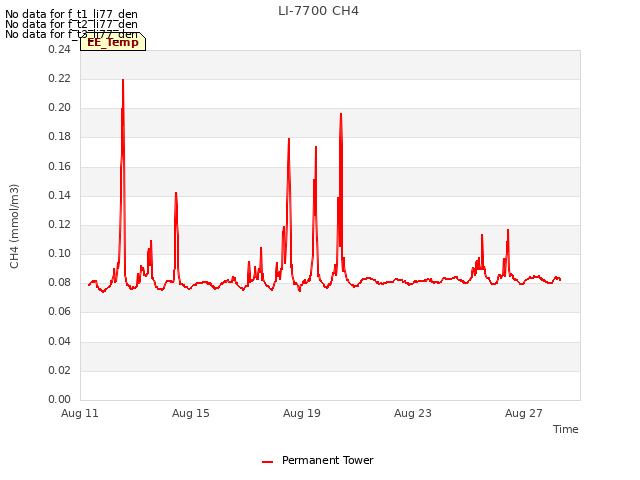Click the 'No data for f_t1_li77_den' message
The width and height of the screenshot is (640, 480).
click(x=71, y=14)
